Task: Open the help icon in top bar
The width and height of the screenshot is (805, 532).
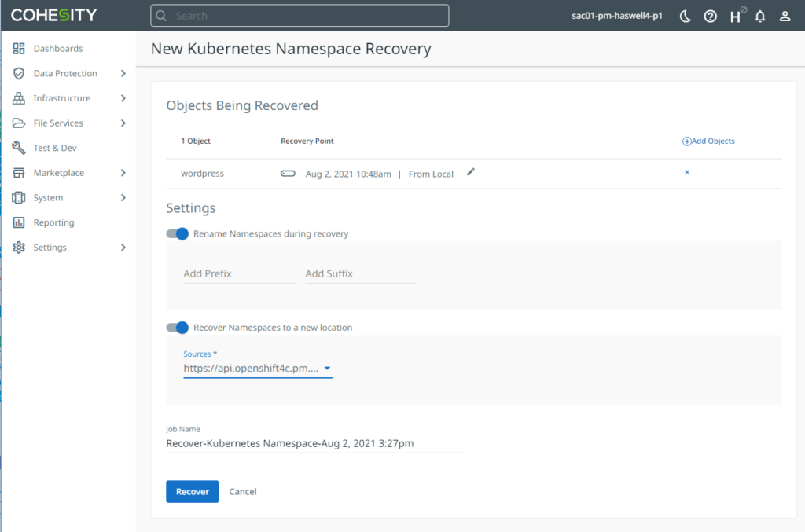Action: click(x=710, y=16)
